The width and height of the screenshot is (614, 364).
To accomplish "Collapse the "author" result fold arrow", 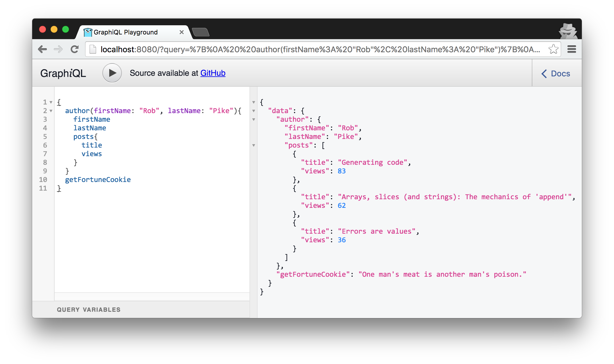I will 254,119.
